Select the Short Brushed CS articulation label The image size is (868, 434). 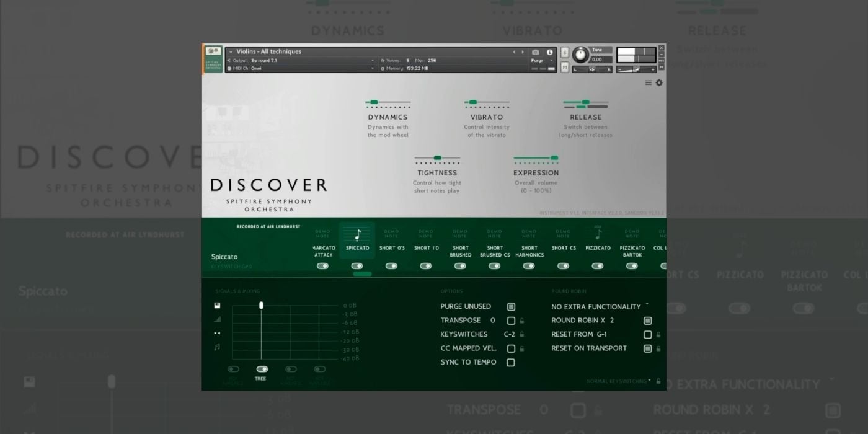point(495,251)
